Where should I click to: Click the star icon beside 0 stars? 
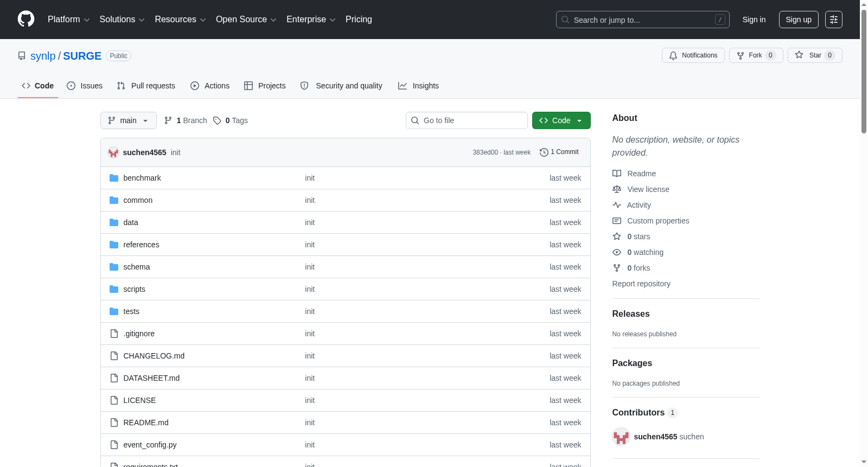click(617, 236)
